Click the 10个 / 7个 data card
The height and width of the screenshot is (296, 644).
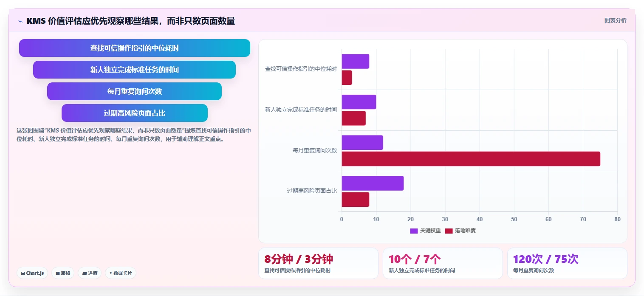point(443,263)
